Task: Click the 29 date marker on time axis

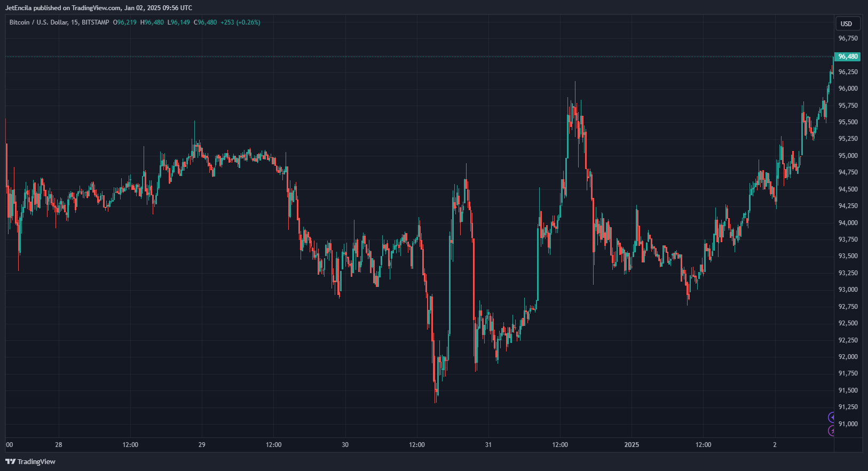Action: [x=202, y=445]
